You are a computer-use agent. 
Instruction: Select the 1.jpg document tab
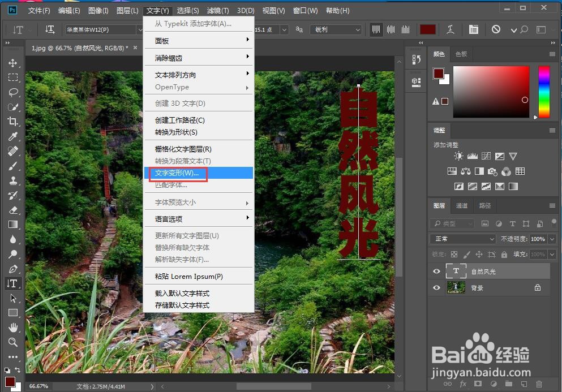79,48
